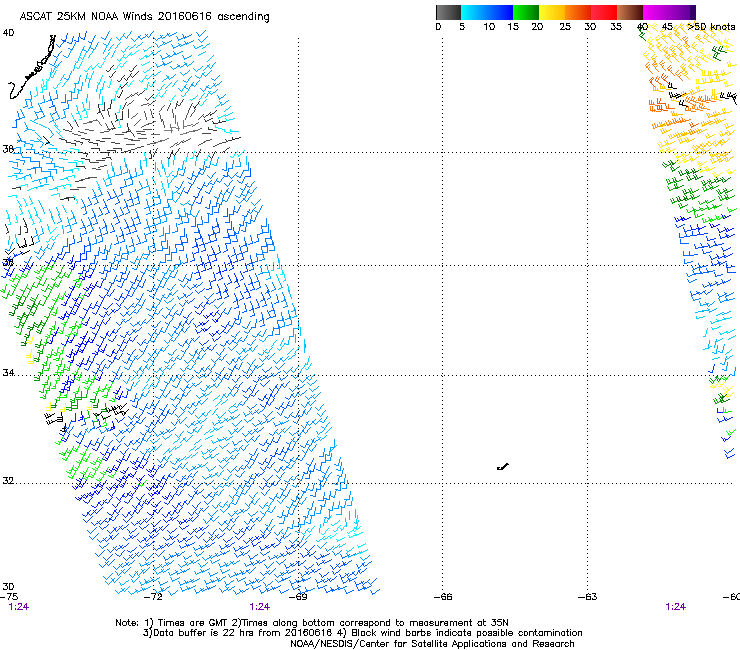Pick the brown 35-40 knots color bar segment

coord(630,12)
